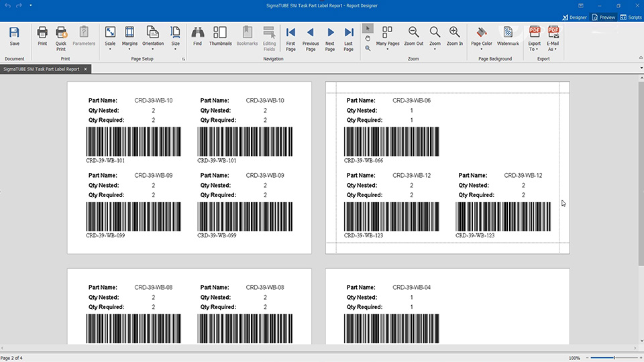Click the horizontal scrollbar right arrow

click(x=635, y=348)
